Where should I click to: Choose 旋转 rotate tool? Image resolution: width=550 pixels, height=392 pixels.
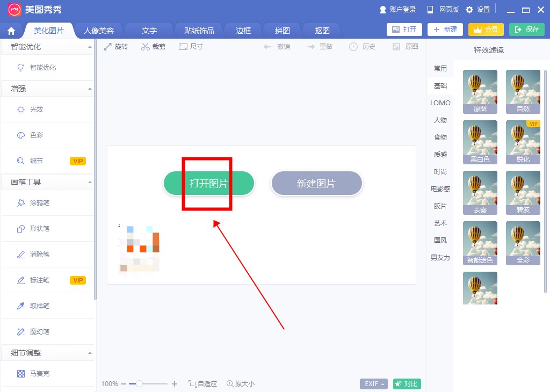click(116, 47)
